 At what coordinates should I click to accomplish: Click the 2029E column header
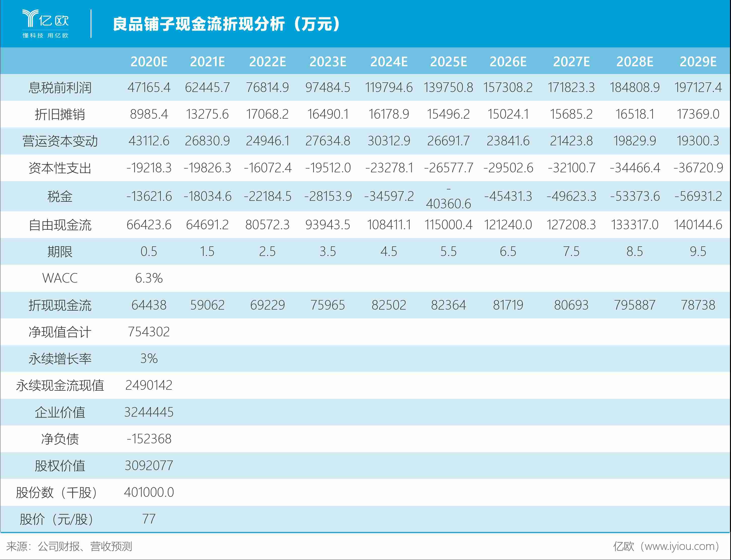point(698,62)
